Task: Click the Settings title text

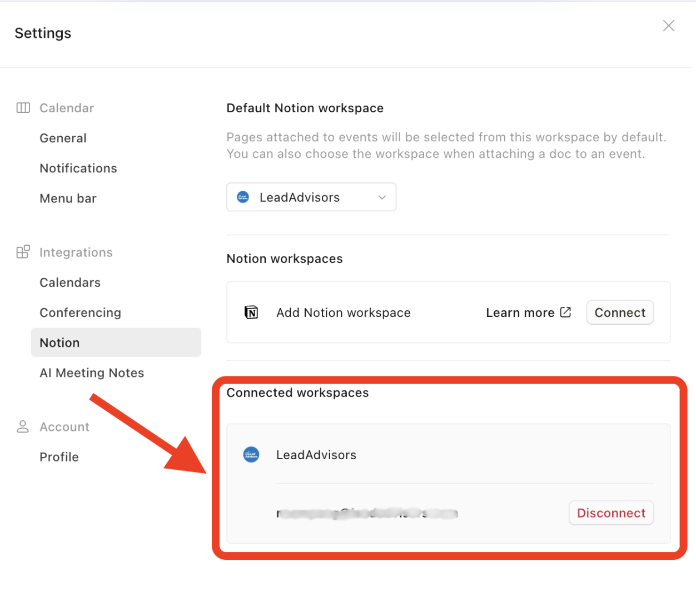Action: [x=43, y=33]
